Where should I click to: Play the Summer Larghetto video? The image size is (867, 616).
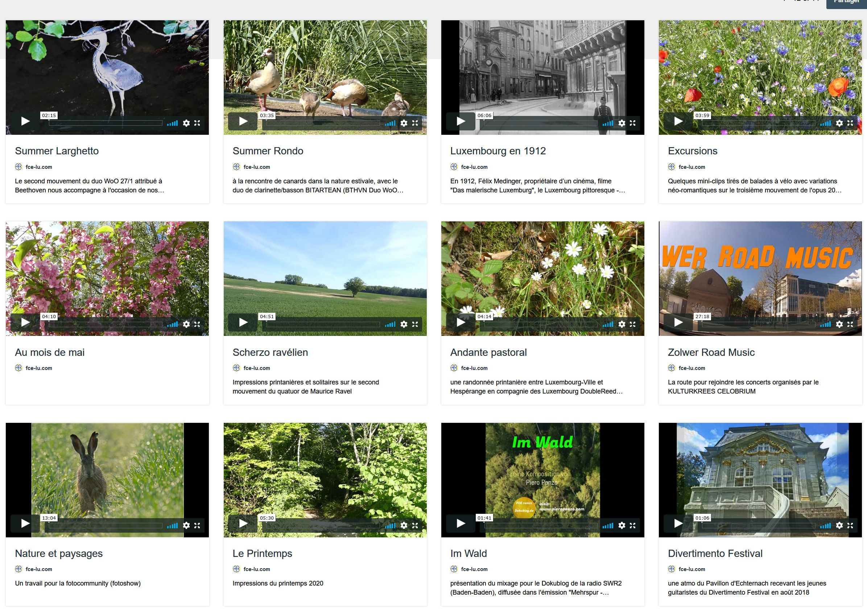tap(25, 121)
